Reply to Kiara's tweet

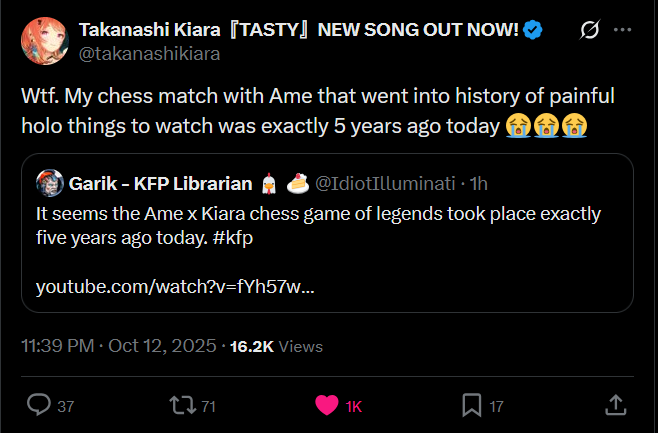pos(40,405)
